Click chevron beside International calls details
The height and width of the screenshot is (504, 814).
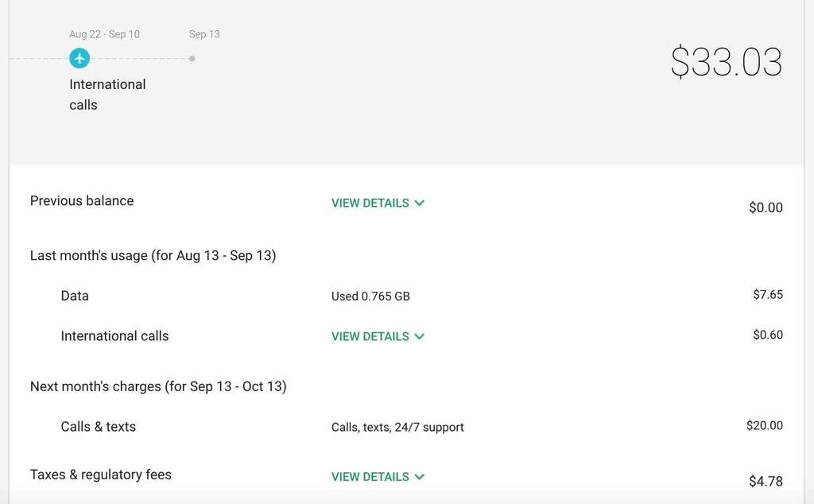pos(420,336)
